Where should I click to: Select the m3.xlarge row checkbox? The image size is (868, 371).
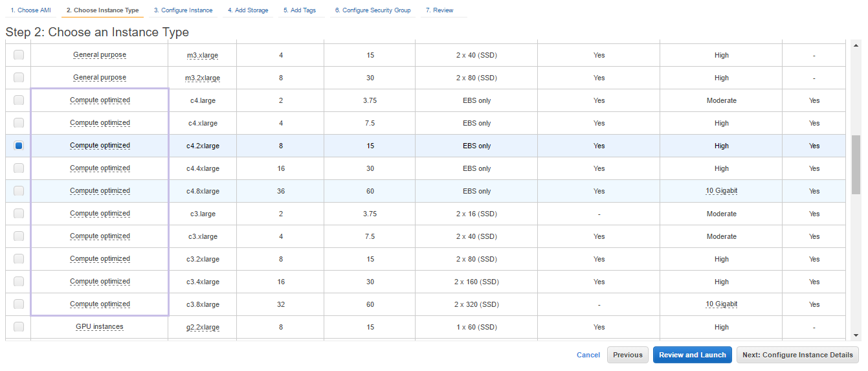point(19,55)
